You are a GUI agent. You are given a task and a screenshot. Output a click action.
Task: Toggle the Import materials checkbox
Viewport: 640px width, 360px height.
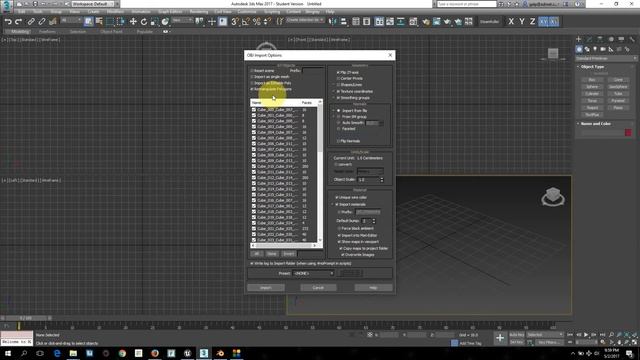337,204
